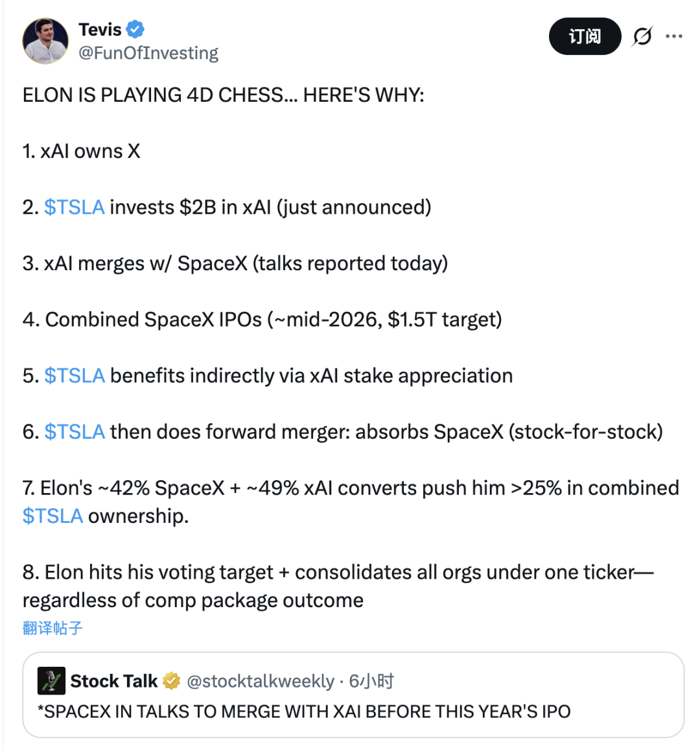
Task: Click the gold verified badge beside Stock Talk
Action: coord(171,681)
